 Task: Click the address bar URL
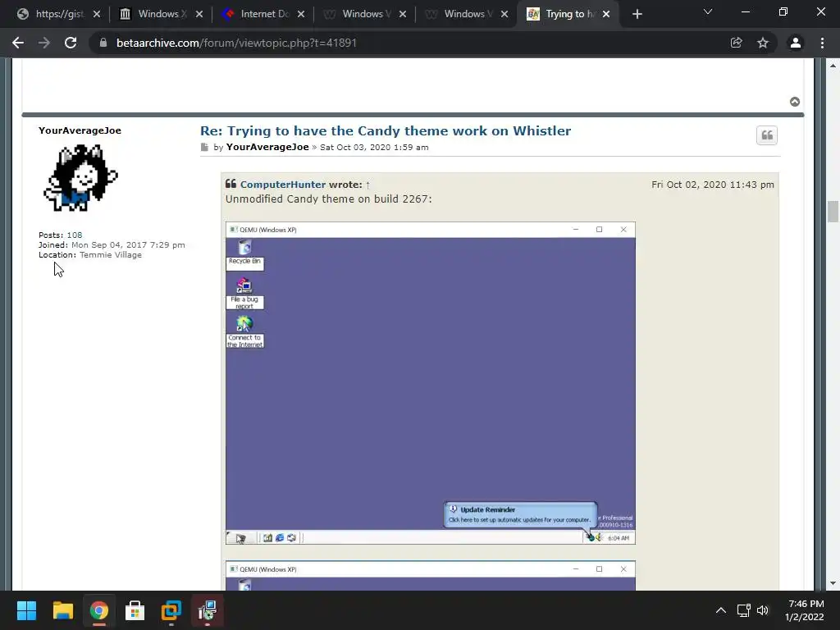[x=236, y=43]
